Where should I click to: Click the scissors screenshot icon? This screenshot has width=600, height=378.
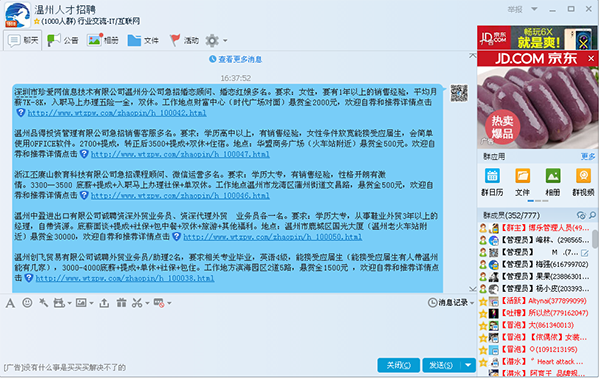coord(137,303)
